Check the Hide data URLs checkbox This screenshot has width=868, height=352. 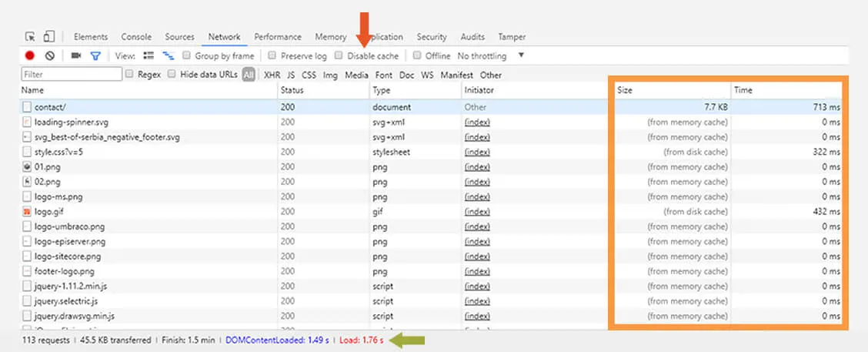[172, 74]
